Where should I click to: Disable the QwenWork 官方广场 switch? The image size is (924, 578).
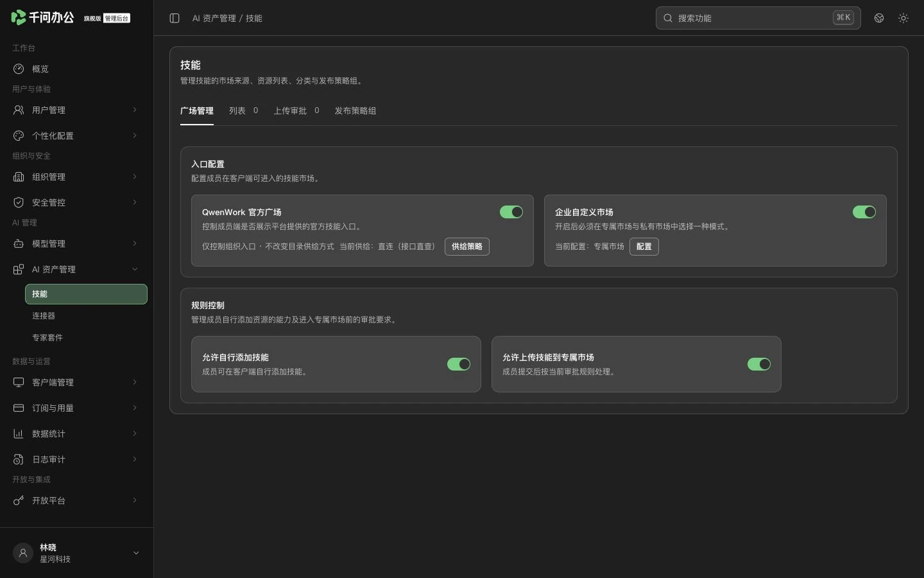coord(511,212)
